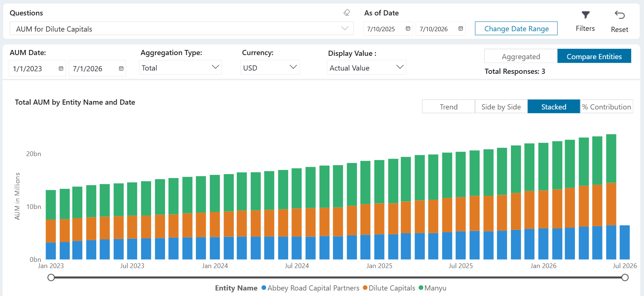Open the Aggregation Type dropdown showing Total
Image resolution: width=644 pixels, height=296 pixels.
click(180, 68)
